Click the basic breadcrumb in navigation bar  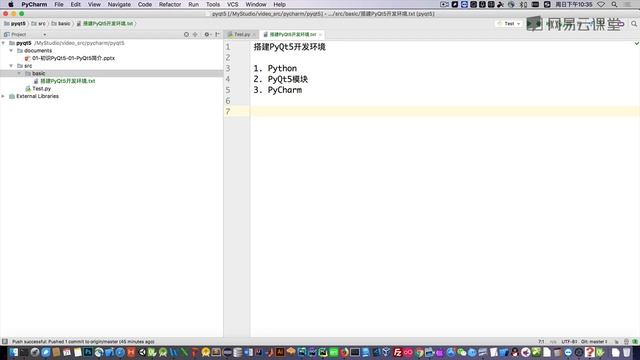click(x=61, y=24)
